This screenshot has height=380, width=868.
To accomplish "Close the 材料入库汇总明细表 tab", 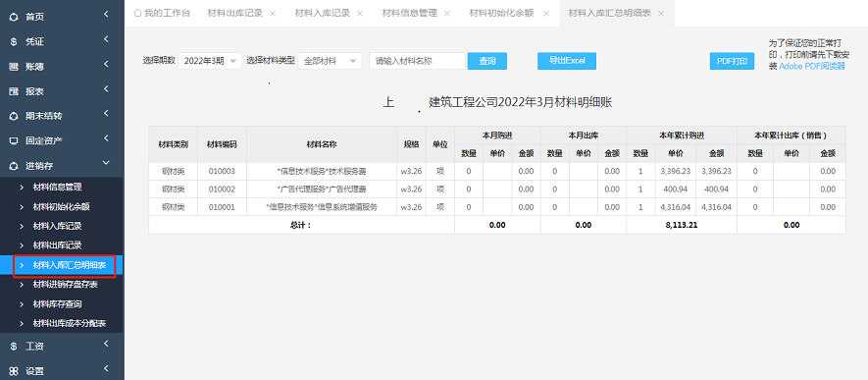I will 660,14.
